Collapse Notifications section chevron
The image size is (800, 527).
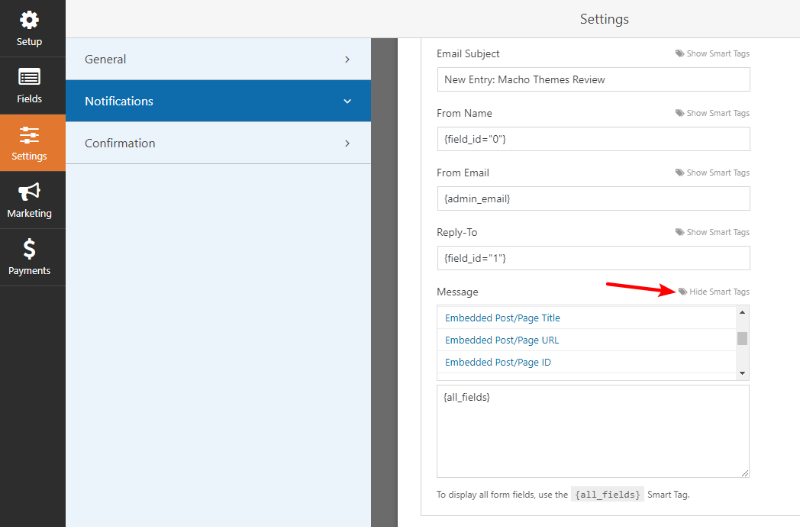(347, 101)
